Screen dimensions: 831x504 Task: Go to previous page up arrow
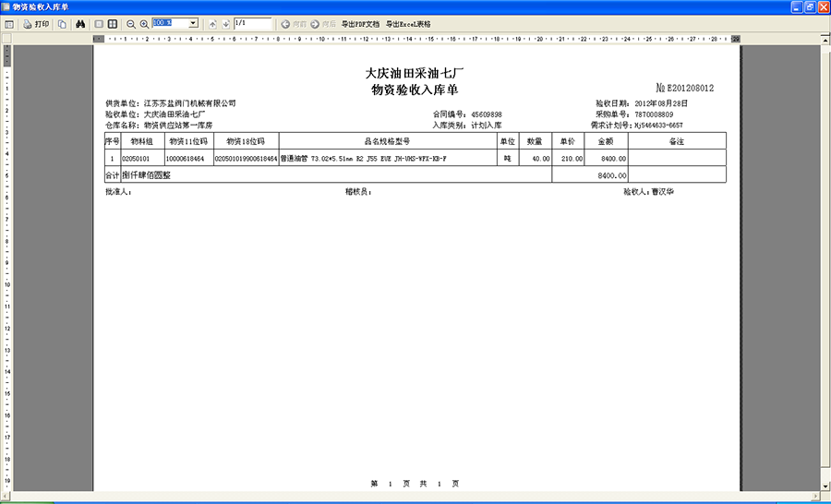tap(212, 24)
